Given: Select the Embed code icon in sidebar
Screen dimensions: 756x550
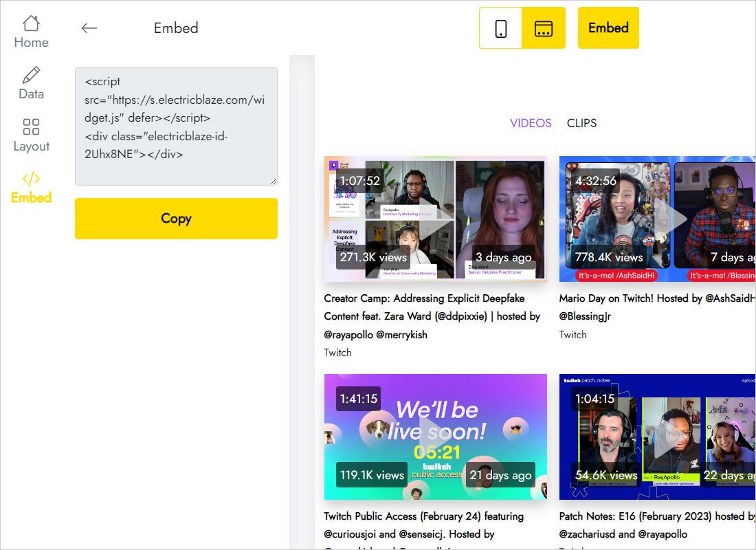Looking at the screenshot, I should [31, 188].
